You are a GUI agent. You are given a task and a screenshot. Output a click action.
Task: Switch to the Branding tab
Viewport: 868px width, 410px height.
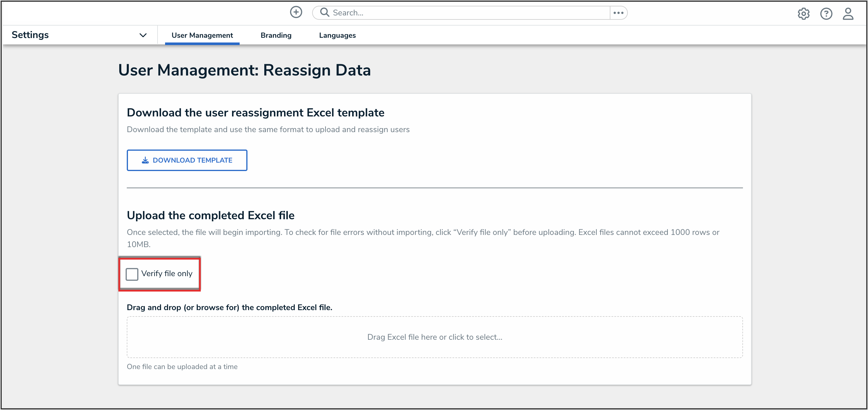(x=276, y=35)
